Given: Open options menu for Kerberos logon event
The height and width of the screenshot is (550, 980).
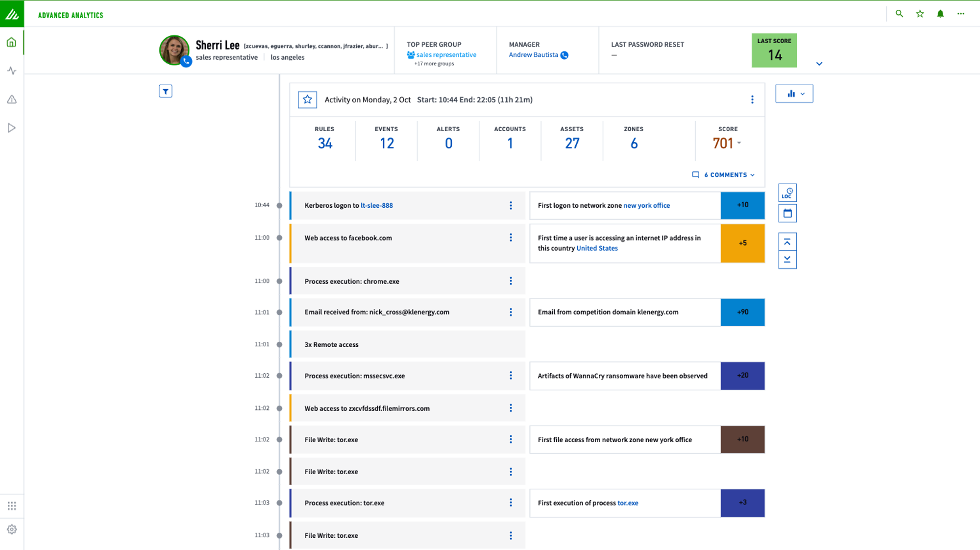Looking at the screenshot, I should [511, 206].
